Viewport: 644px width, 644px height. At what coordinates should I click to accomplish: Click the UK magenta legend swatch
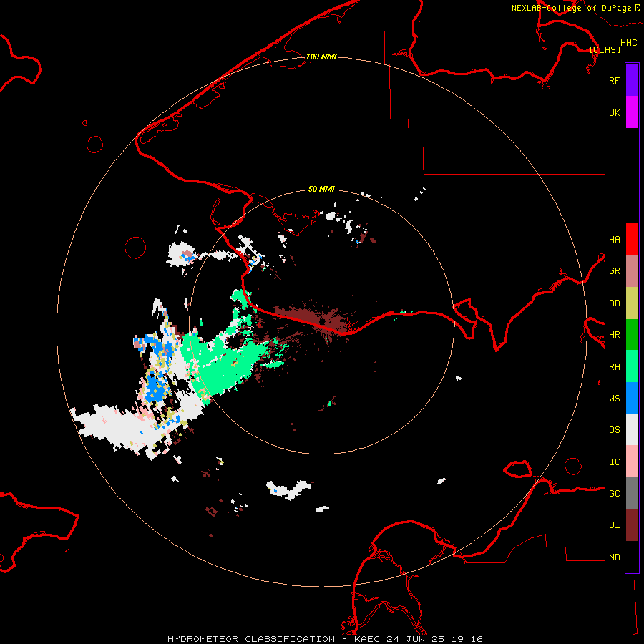click(x=632, y=112)
